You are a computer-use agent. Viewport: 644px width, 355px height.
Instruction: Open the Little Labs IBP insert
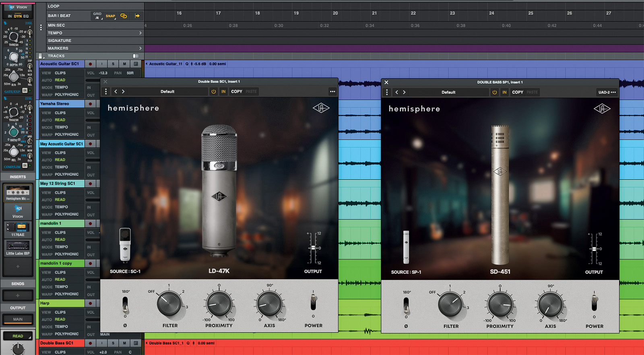tap(18, 248)
